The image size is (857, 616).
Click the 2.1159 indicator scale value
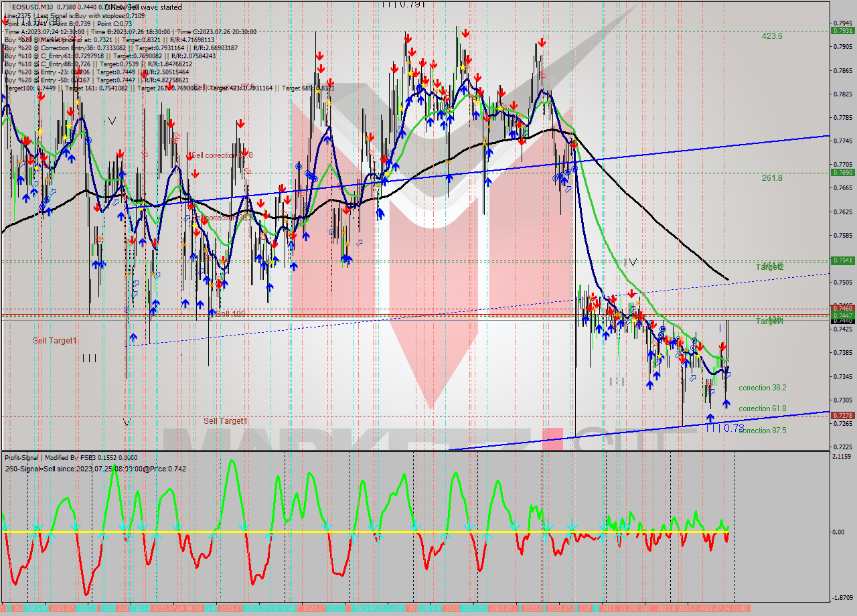842,456
